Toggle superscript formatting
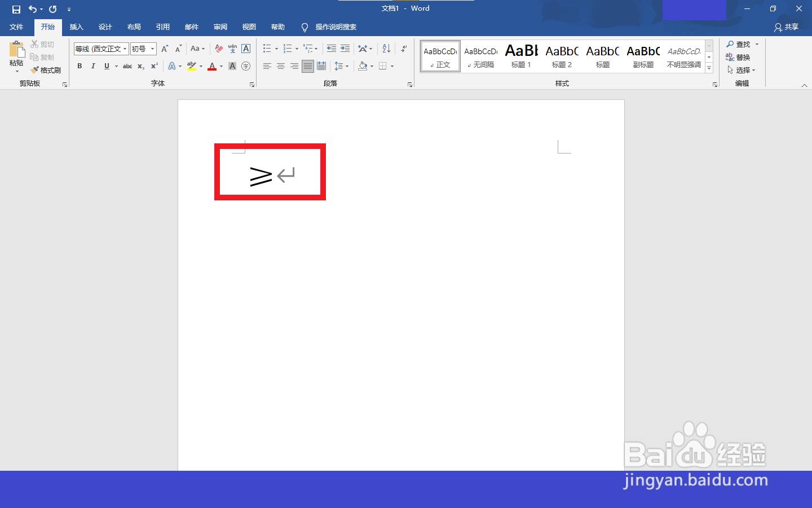Viewport: 812px width, 508px height. click(155, 66)
